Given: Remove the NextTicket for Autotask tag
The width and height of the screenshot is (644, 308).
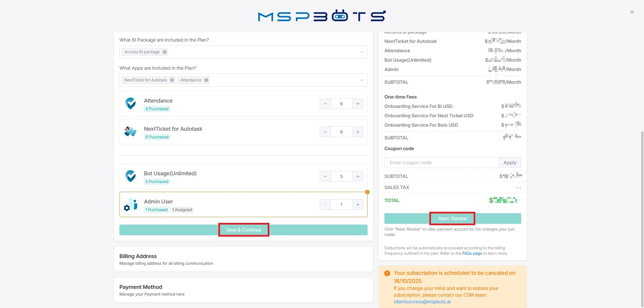Looking at the screenshot, I should tap(172, 80).
